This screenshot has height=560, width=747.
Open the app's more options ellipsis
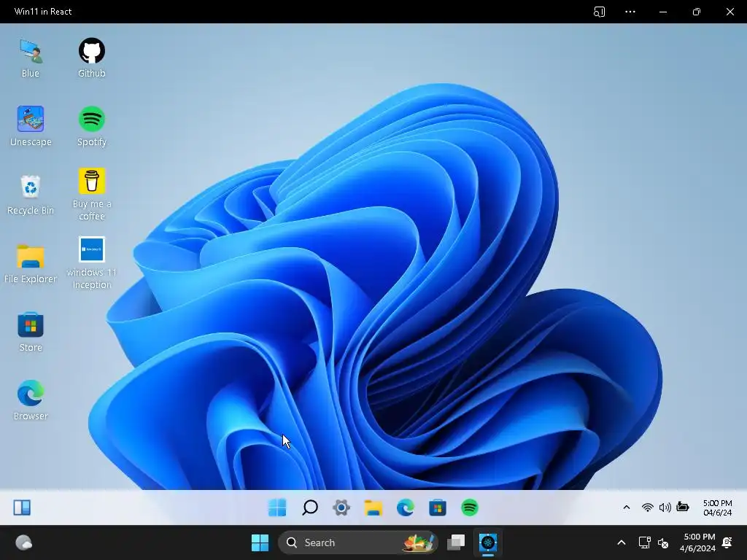630,12
